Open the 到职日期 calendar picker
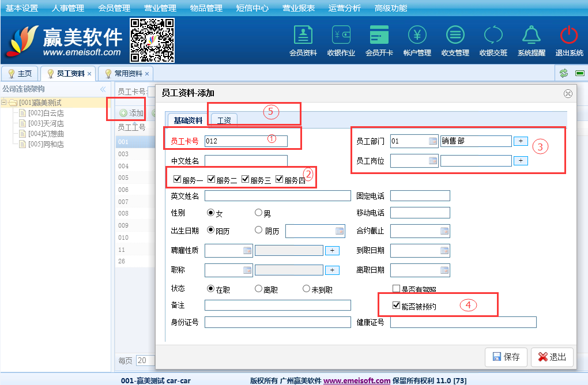 (x=444, y=251)
